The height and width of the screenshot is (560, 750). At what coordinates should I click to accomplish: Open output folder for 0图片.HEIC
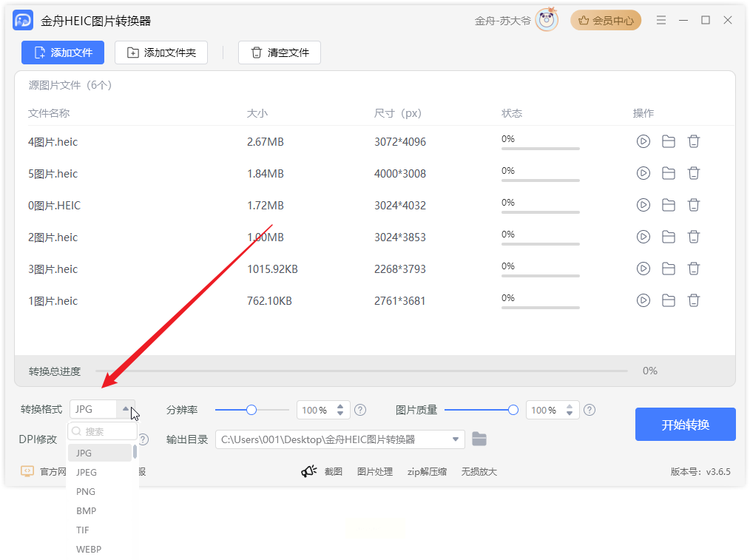668,205
